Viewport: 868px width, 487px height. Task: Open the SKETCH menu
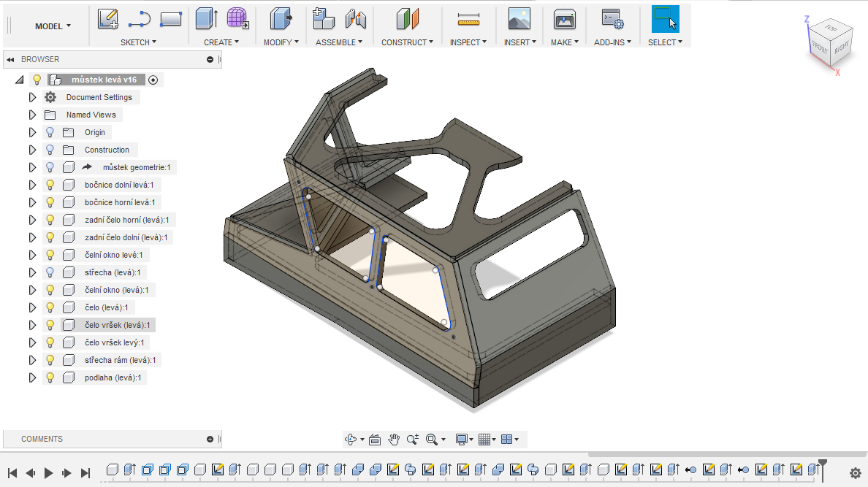coord(138,42)
